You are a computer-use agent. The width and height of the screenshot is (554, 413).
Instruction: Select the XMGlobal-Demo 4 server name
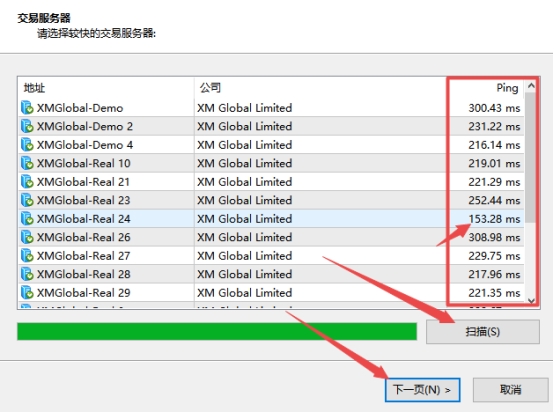pos(85,145)
